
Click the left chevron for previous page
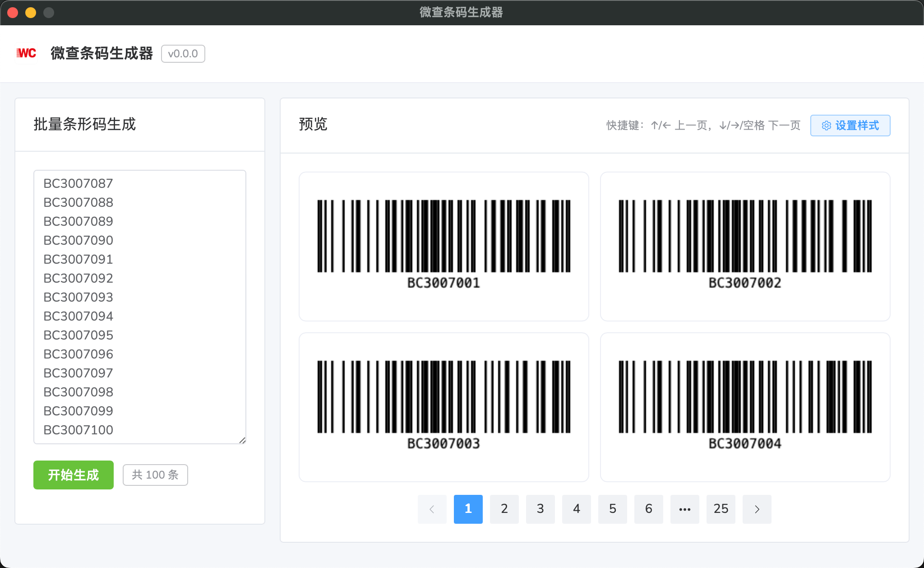pos(432,509)
